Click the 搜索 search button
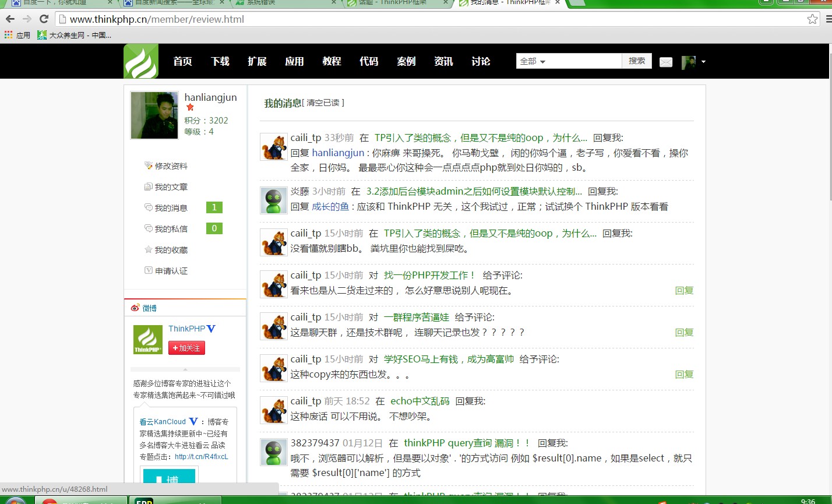Screen dimensions: 832x504 [637, 61]
